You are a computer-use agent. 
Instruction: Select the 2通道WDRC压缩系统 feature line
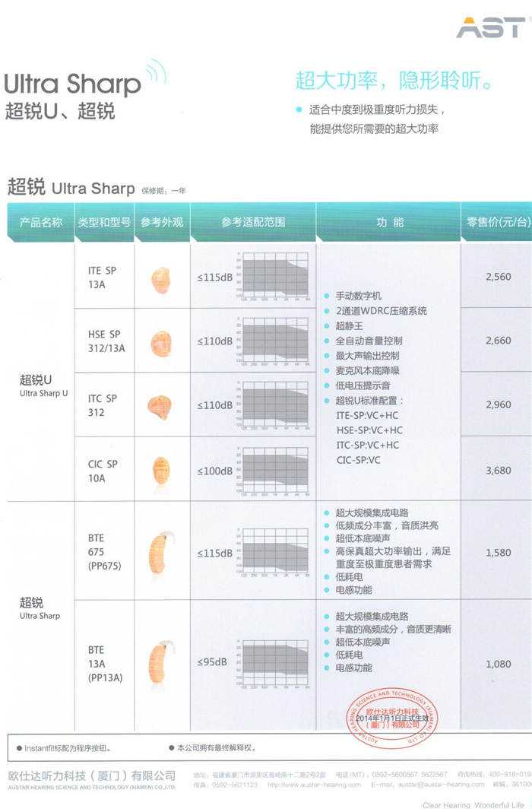point(381,310)
